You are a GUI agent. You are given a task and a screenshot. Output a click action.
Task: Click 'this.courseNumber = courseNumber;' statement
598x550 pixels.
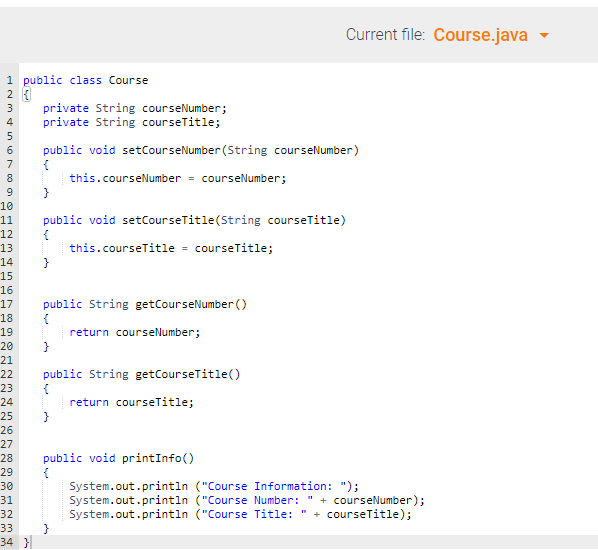[x=177, y=179]
